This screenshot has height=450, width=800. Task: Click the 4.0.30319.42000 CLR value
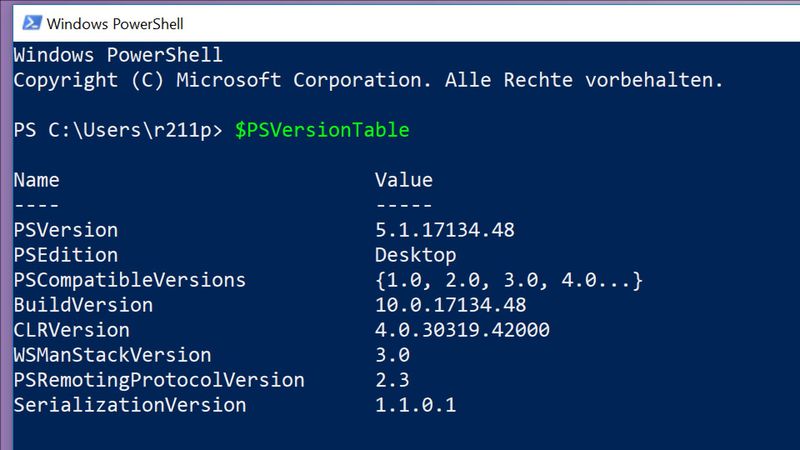462,330
